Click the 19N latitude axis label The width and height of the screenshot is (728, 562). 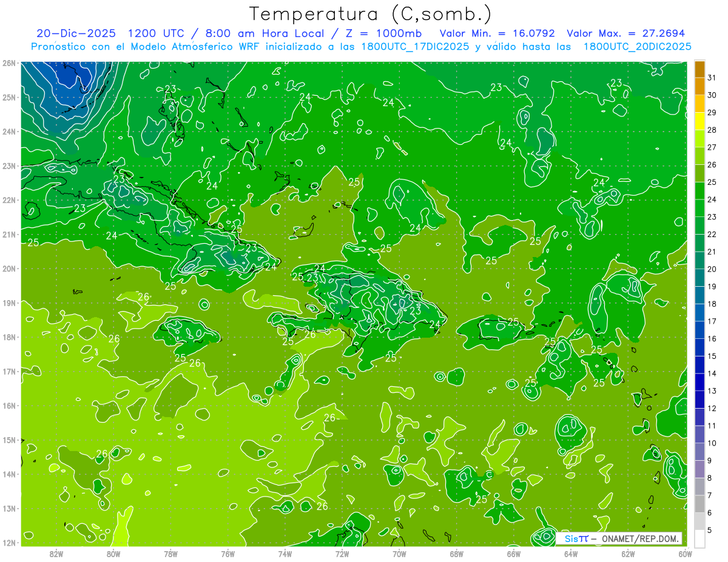pos(8,303)
